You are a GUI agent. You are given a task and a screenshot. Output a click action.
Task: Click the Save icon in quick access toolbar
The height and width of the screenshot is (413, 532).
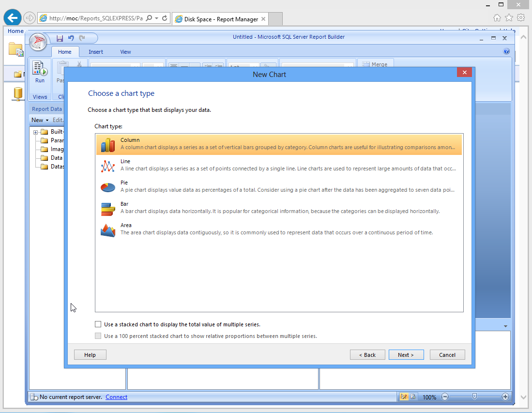pyautogui.click(x=60, y=38)
